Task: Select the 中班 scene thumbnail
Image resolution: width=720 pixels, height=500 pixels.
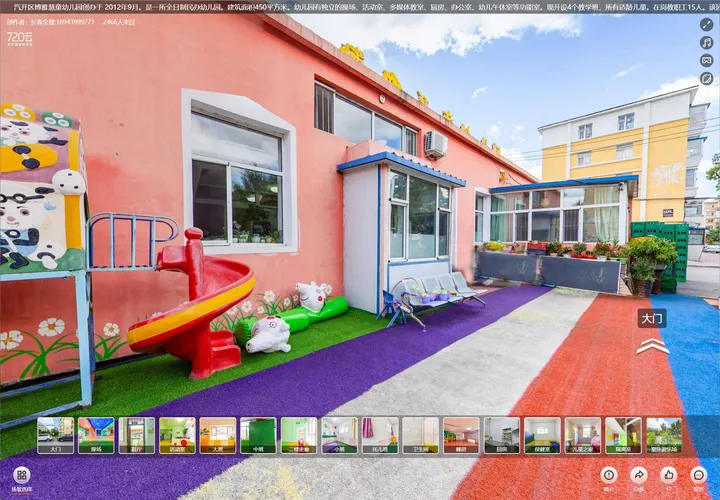Action: click(258, 435)
